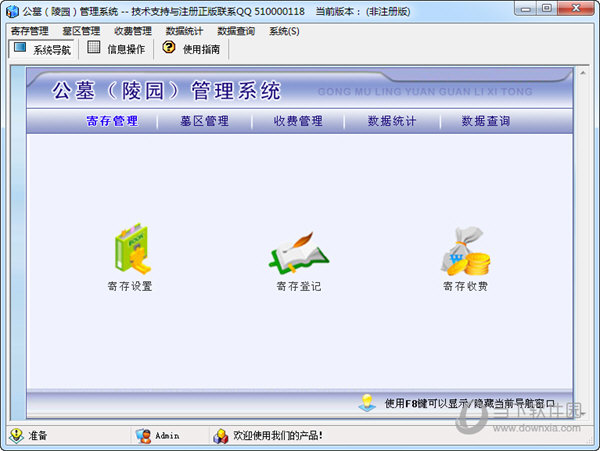Switch to the 寄存管理 navigation tab
The width and height of the screenshot is (600, 451).
(x=112, y=121)
